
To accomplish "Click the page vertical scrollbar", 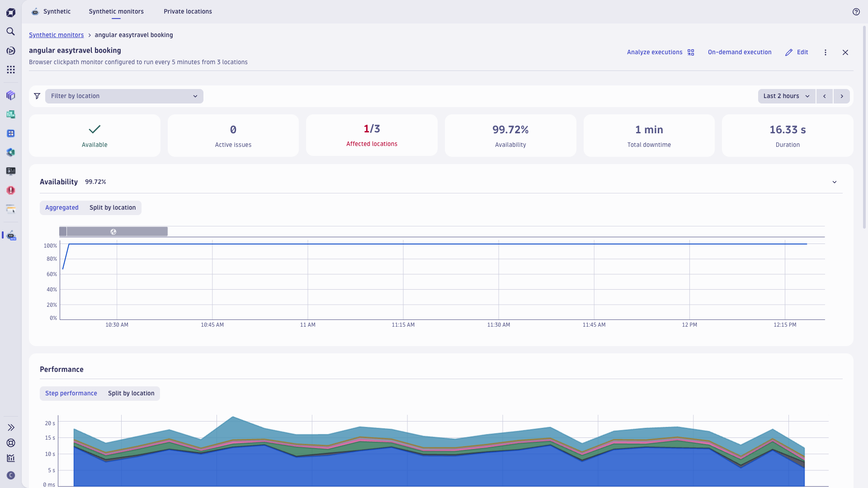I will click(864, 127).
